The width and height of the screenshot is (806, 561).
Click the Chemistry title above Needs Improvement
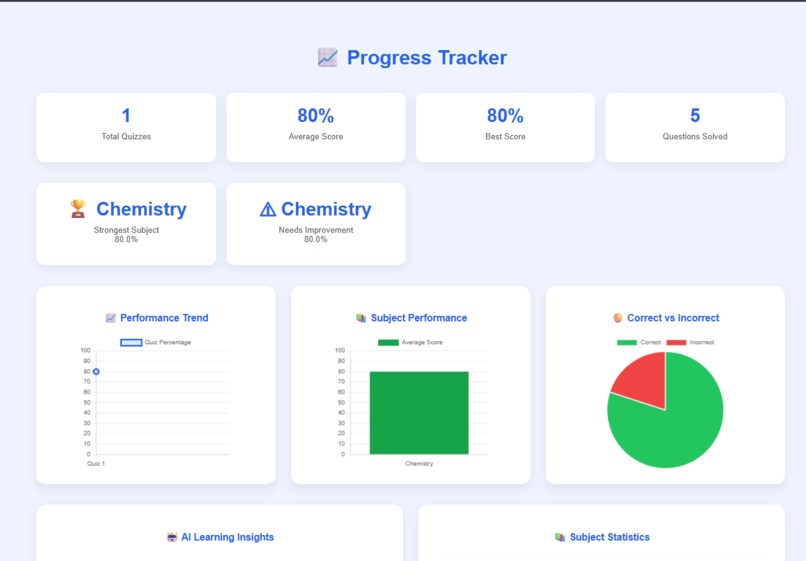[326, 209]
